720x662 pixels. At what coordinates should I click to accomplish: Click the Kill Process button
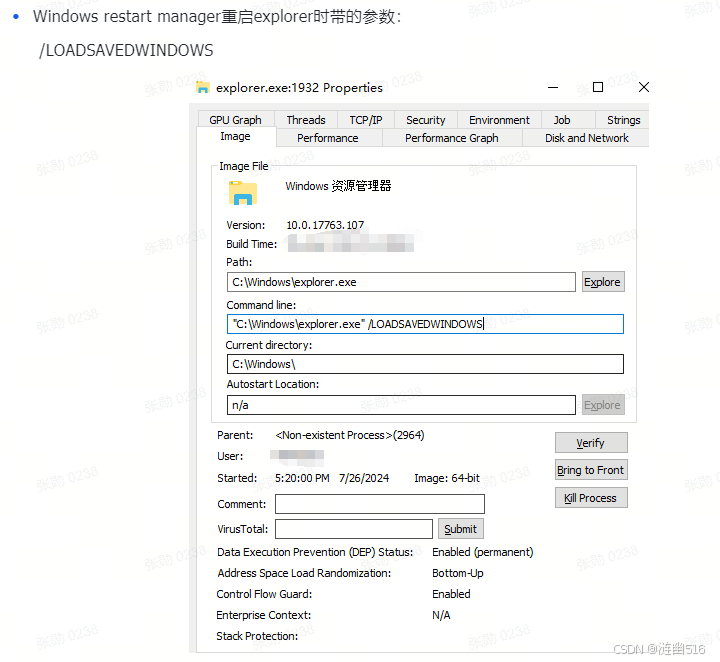[591, 498]
